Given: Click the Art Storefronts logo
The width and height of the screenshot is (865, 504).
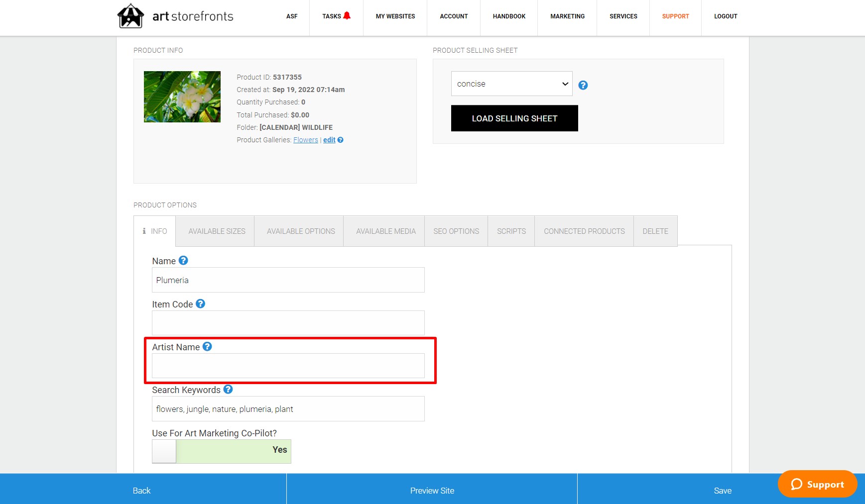Looking at the screenshot, I should click(174, 16).
